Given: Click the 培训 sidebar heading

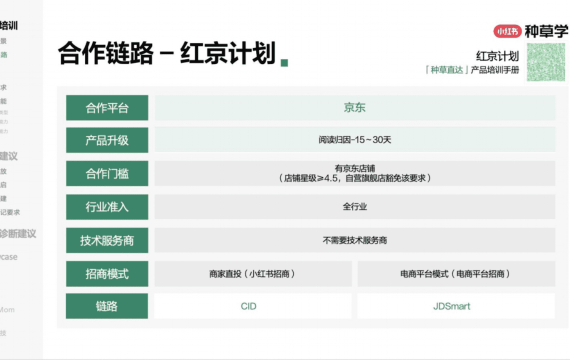Looking at the screenshot, I should 9,25.
